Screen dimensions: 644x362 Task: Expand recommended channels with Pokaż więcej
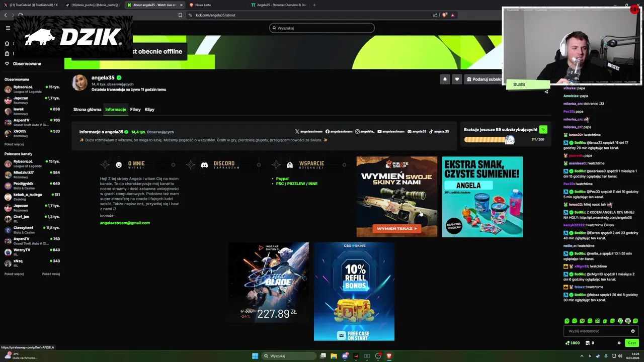tap(14, 274)
